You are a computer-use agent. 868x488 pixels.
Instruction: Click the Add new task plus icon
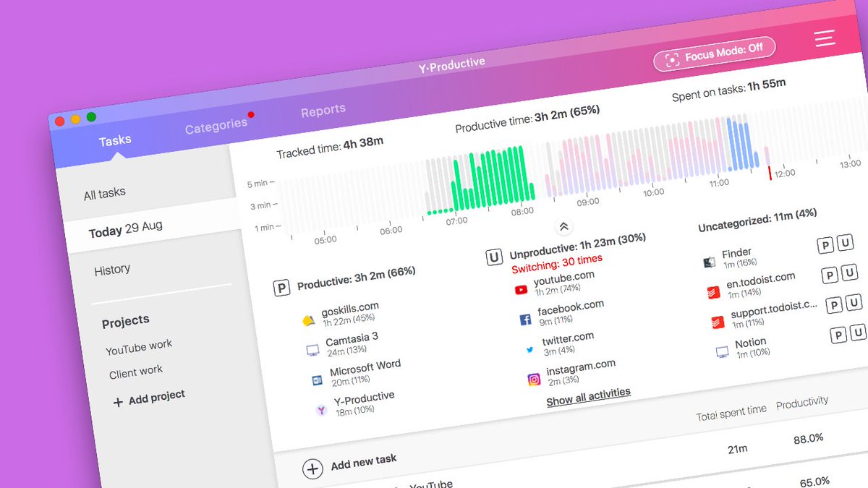(312, 469)
